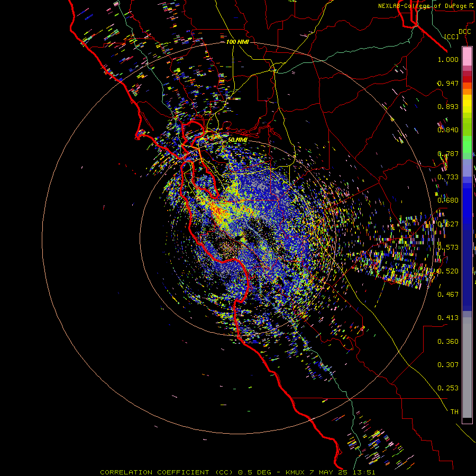476x476 pixels.
Task: Pick the red segment of the color bar
Action: pos(467,79)
